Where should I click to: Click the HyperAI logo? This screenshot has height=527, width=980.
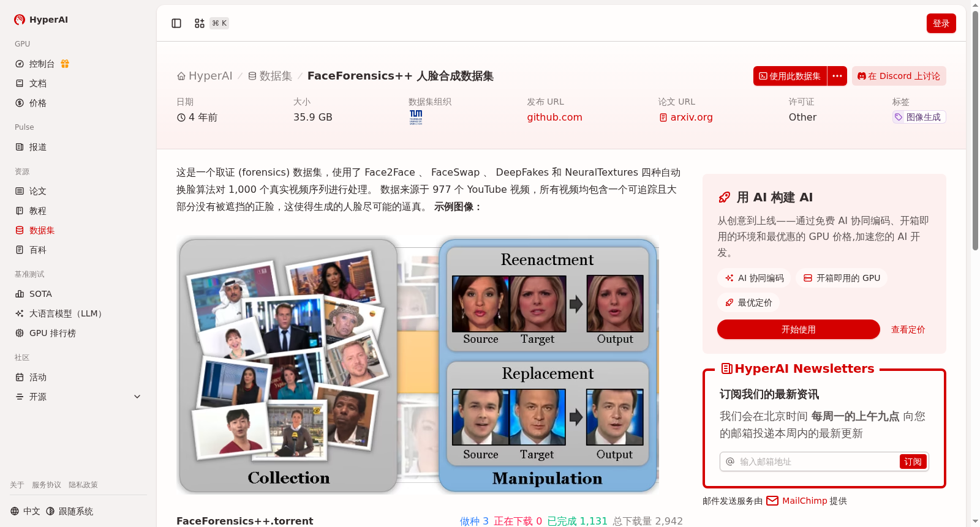pyautogui.click(x=41, y=20)
